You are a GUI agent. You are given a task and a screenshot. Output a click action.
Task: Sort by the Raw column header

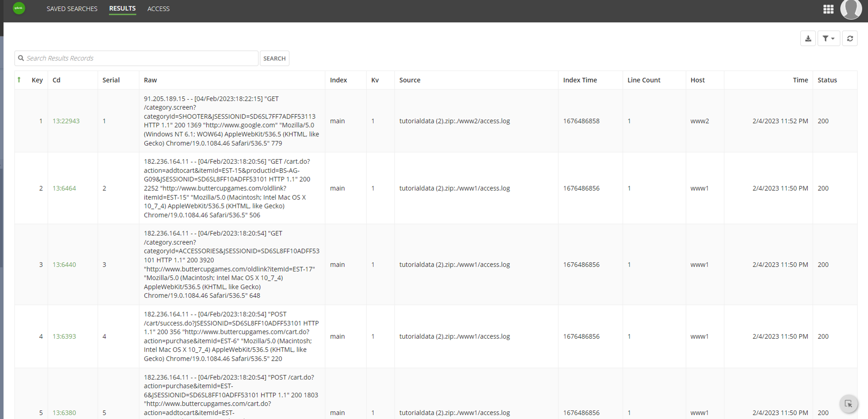point(150,80)
